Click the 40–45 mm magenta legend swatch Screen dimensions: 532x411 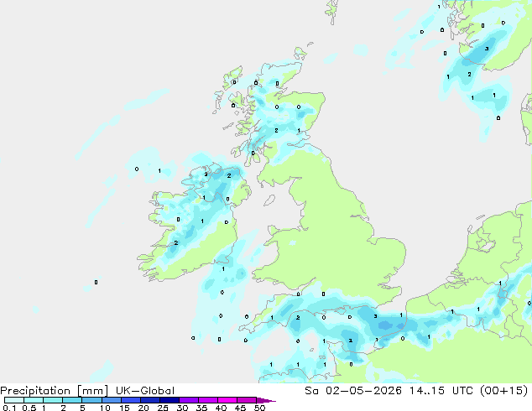227,400
